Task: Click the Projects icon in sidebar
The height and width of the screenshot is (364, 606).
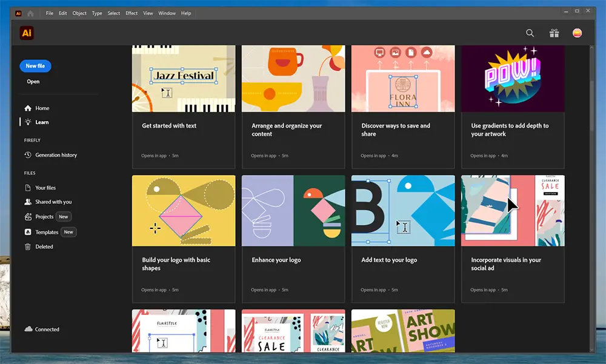Action: pos(28,217)
